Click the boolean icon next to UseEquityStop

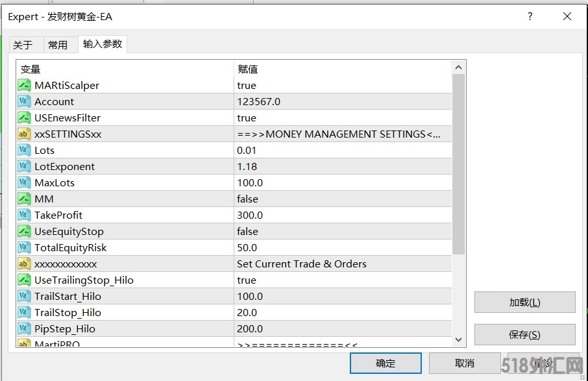(24, 231)
